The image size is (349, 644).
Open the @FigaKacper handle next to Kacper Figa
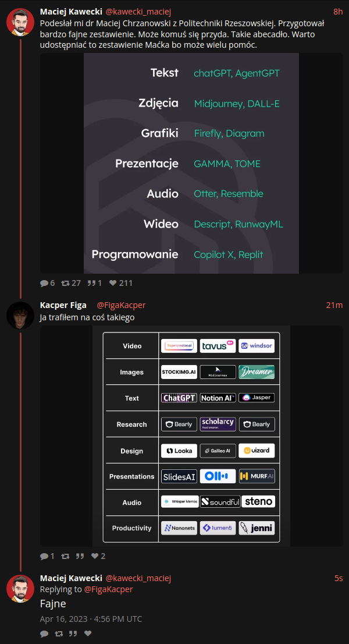[121, 305]
